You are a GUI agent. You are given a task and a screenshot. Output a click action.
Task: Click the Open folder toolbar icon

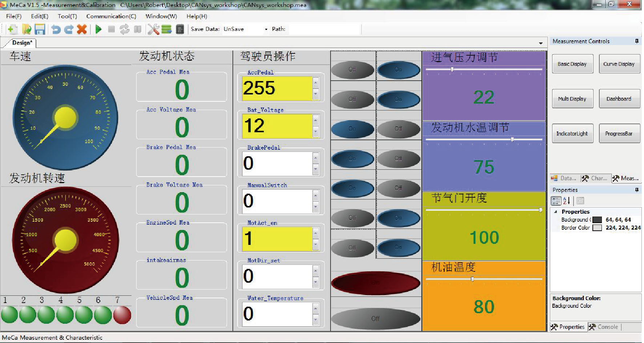26,29
